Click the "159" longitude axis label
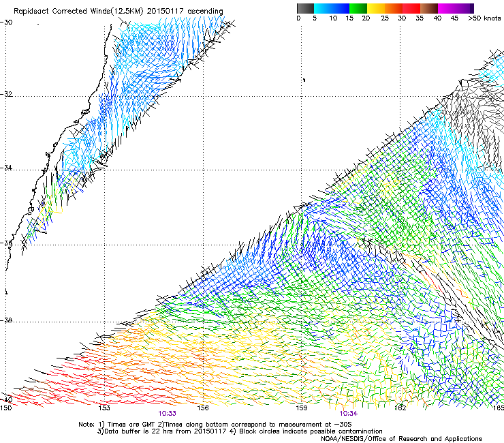The height and width of the screenshot is (443, 504). click(x=301, y=408)
